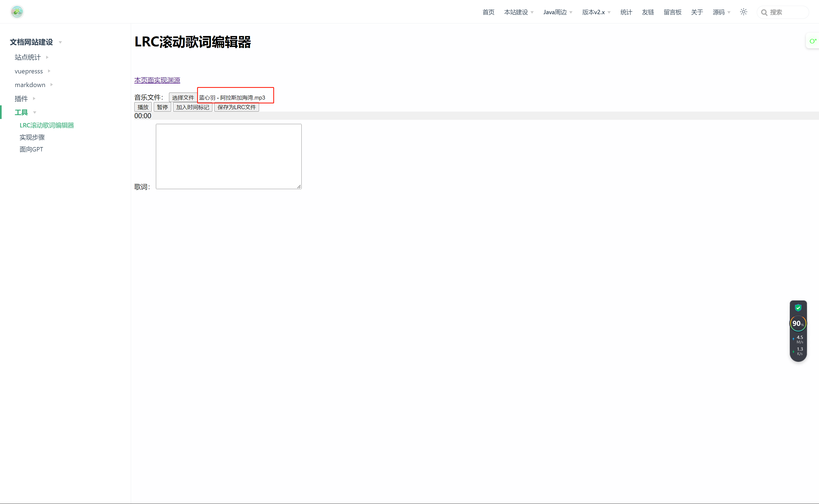The image size is (819, 504).
Task: Click inside the 歌词 lyrics textarea
Action: [229, 156]
